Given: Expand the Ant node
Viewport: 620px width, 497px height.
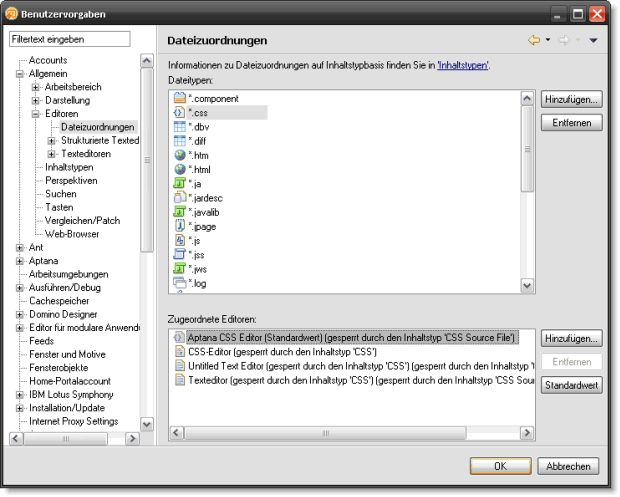Looking at the screenshot, I should 19,248.
